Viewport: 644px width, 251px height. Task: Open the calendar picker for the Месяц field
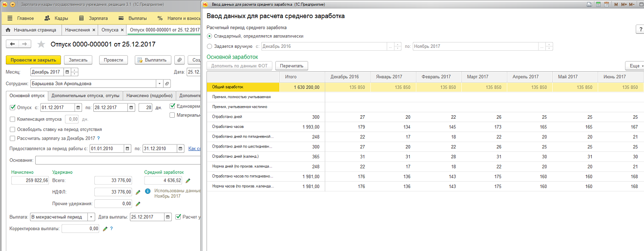tap(67, 72)
